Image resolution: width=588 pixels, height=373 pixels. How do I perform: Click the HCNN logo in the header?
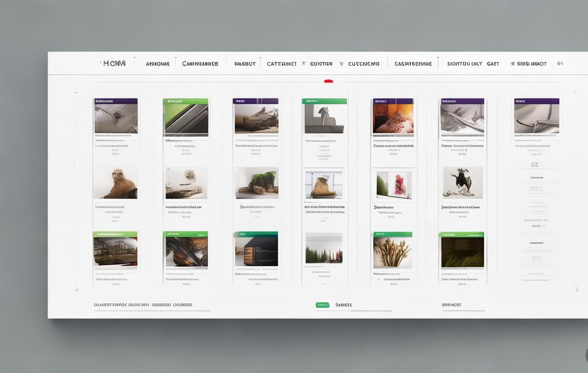click(x=115, y=64)
